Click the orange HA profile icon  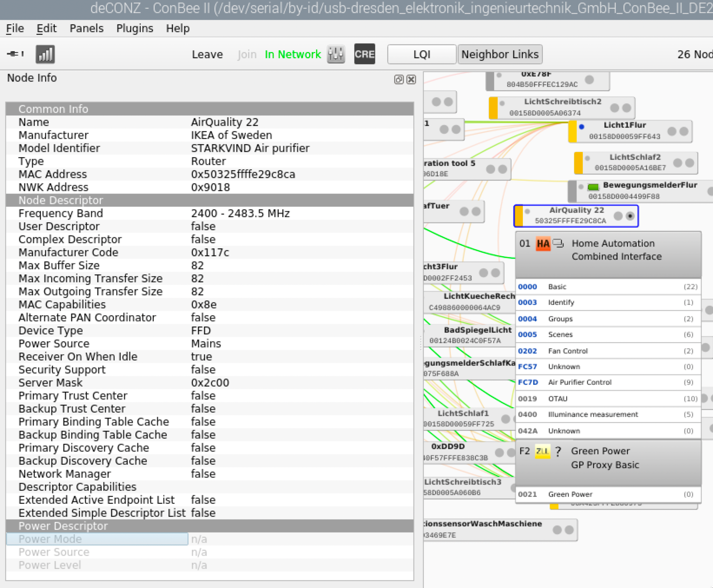point(543,244)
